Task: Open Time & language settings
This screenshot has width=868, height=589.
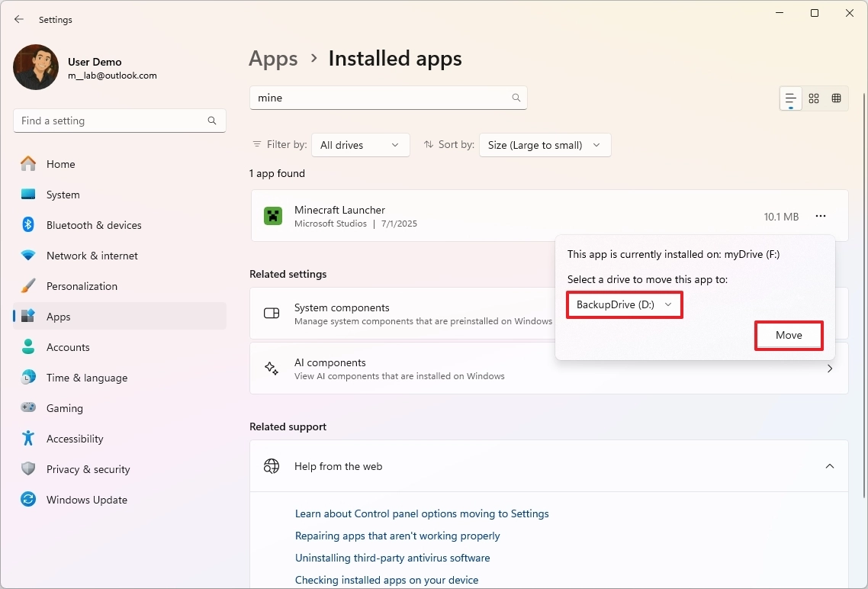Action: coord(120,378)
